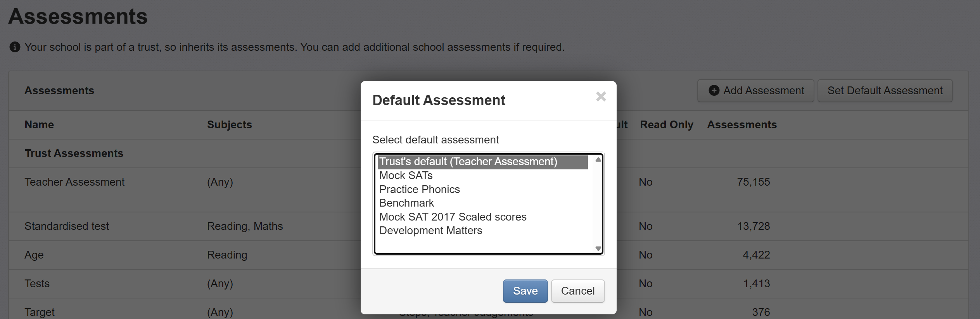Click the Age assessment name

34,255
